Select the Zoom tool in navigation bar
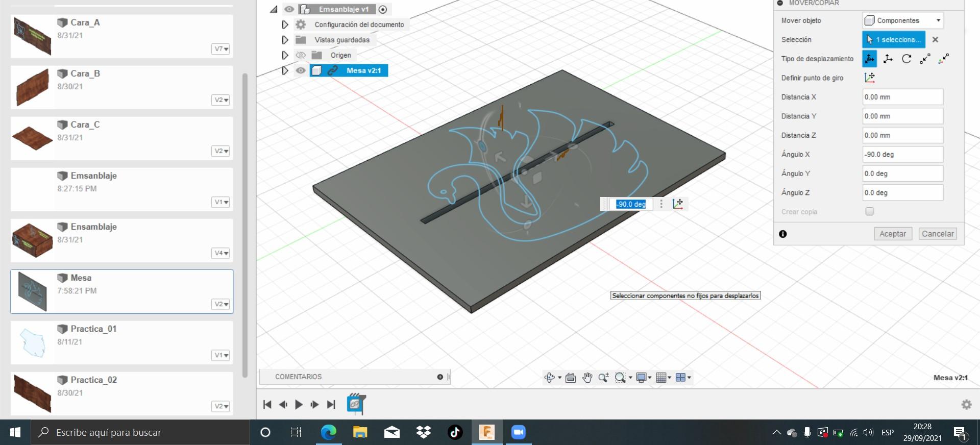 [603, 378]
